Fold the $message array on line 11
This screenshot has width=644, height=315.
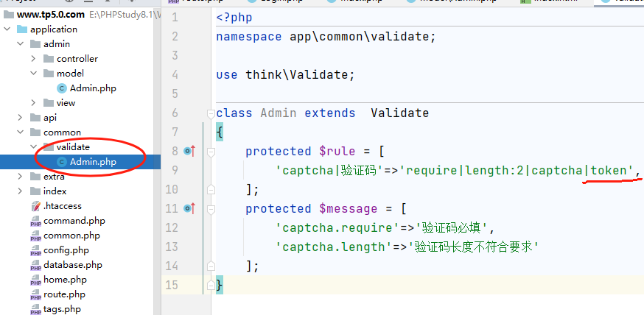tap(210, 209)
